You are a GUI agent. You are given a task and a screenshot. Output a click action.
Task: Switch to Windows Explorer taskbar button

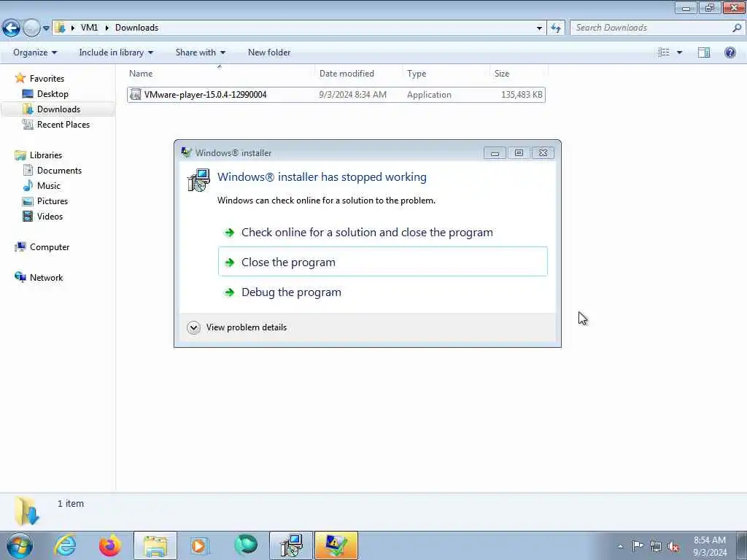[x=155, y=545]
